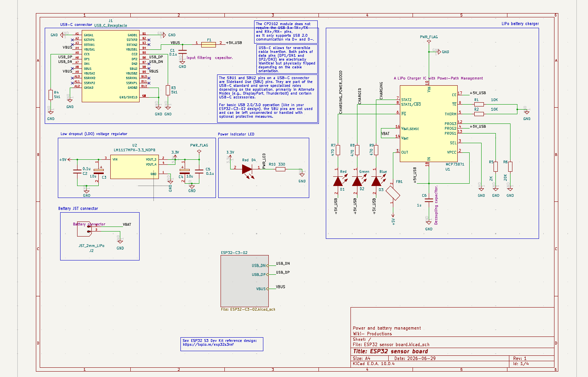The width and height of the screenshot is (588, 377).
Task: Click the Blue LED D3 symbol
Action: pos(376,181)
